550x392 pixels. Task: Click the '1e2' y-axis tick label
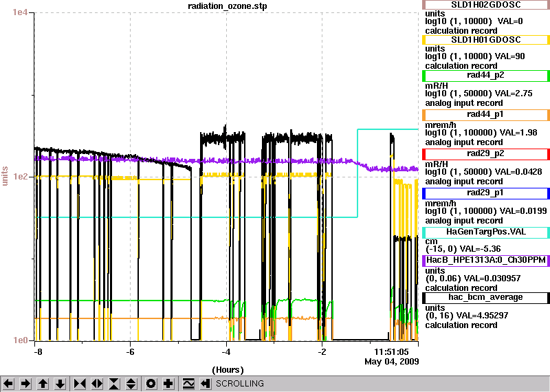pyautogui.click(x=19, y=176)
